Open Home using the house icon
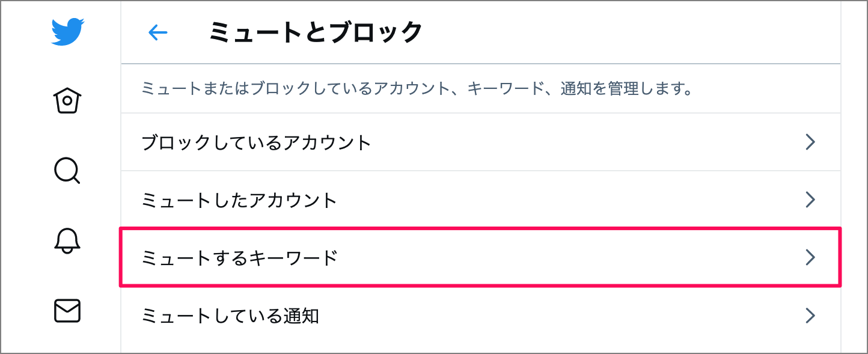 pyautogui.click(x=67, y=100)
